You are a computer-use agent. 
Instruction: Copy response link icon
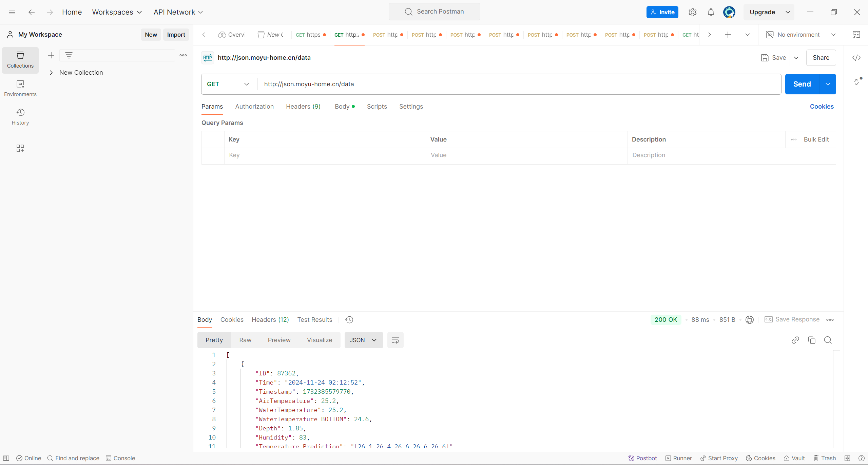click(x=795, y=340)
